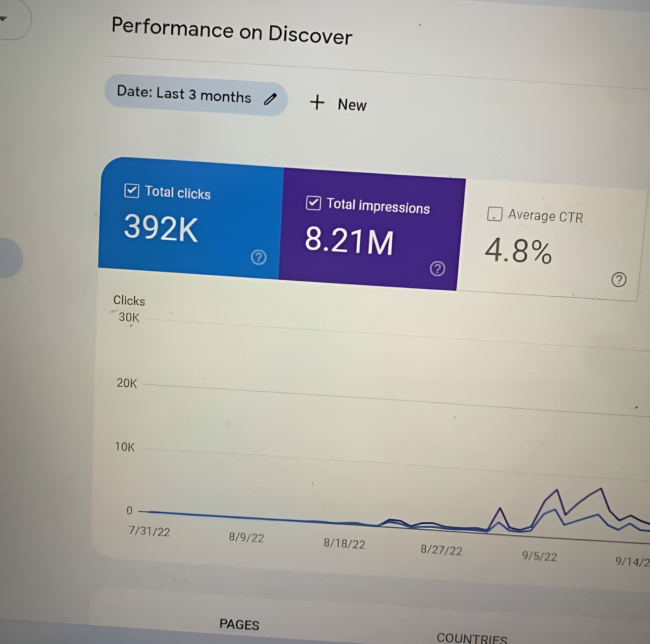Click the dropdown arrow at top-left corner
The image size is (650, 644).
[3, 19]
